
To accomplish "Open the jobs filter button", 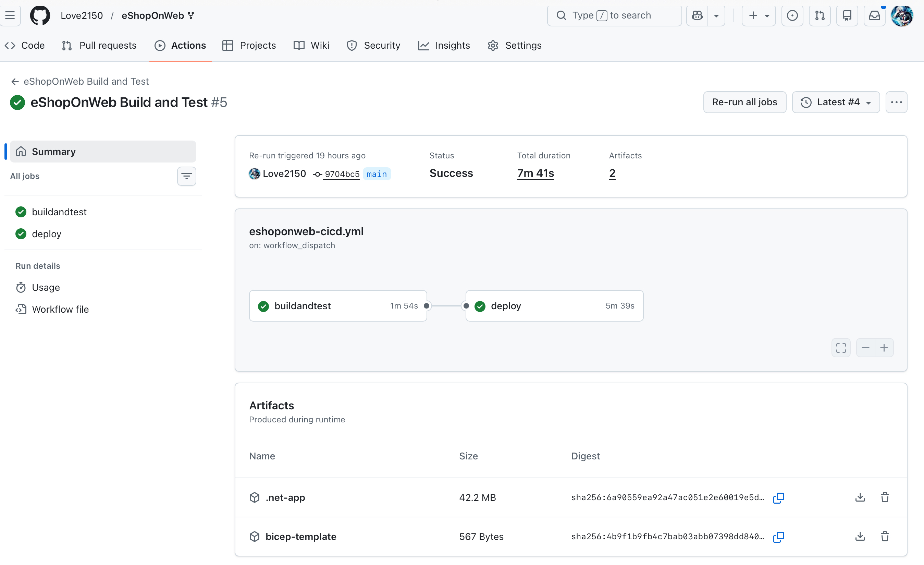I will coord(186,176).
